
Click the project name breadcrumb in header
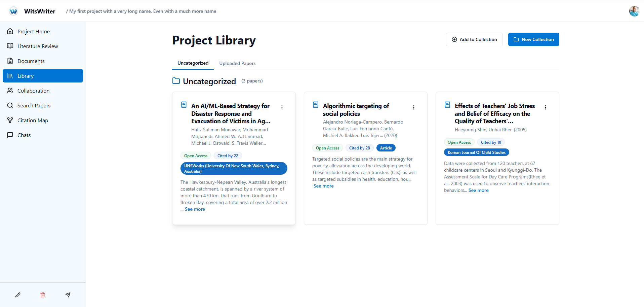143,11
